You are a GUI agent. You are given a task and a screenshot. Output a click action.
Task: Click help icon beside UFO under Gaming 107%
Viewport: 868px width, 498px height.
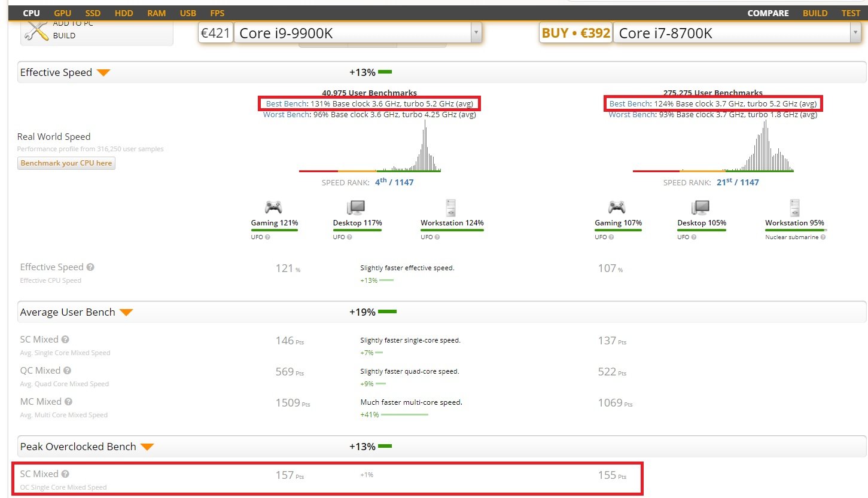(611, 237)
